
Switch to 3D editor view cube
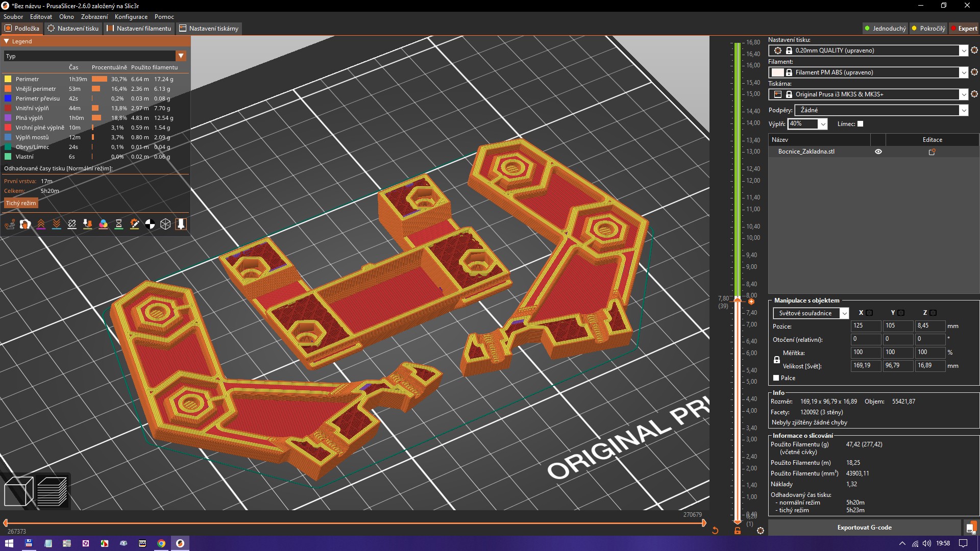coord(18,491)
